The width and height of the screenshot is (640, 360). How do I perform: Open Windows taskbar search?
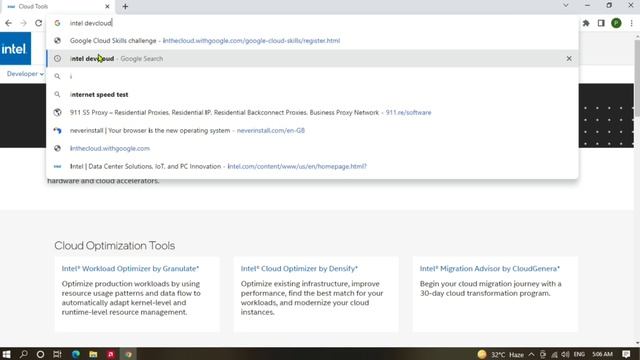click(x=24, y=354)
